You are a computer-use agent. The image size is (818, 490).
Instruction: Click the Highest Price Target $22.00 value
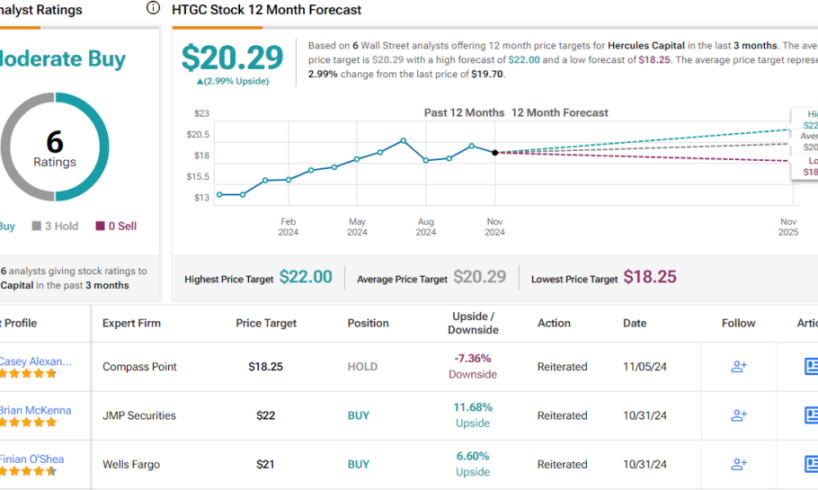(306, 278)
